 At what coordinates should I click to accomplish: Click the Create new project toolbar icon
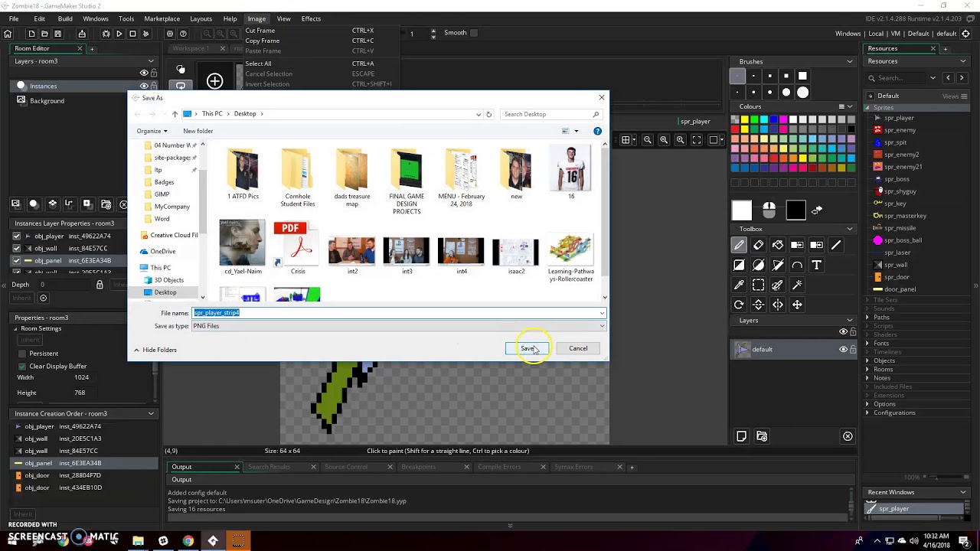(x=31, y=34)
